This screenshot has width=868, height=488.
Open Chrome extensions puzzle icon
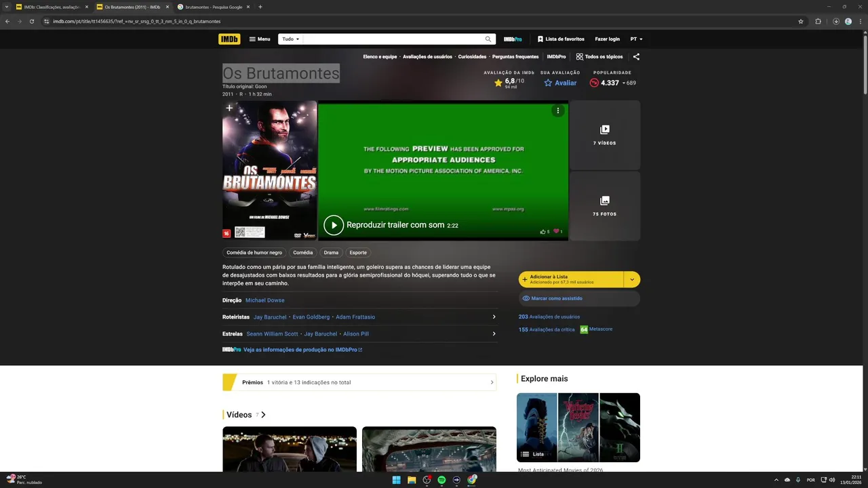click(818, 21)
